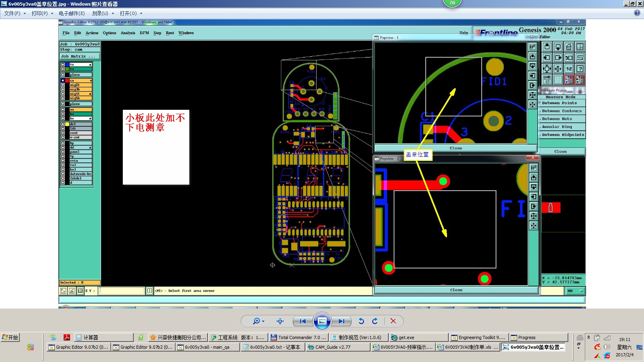Click the top icon in Popview 1 sidebar
The image size is (644, 362).
[x=532, y=47]
